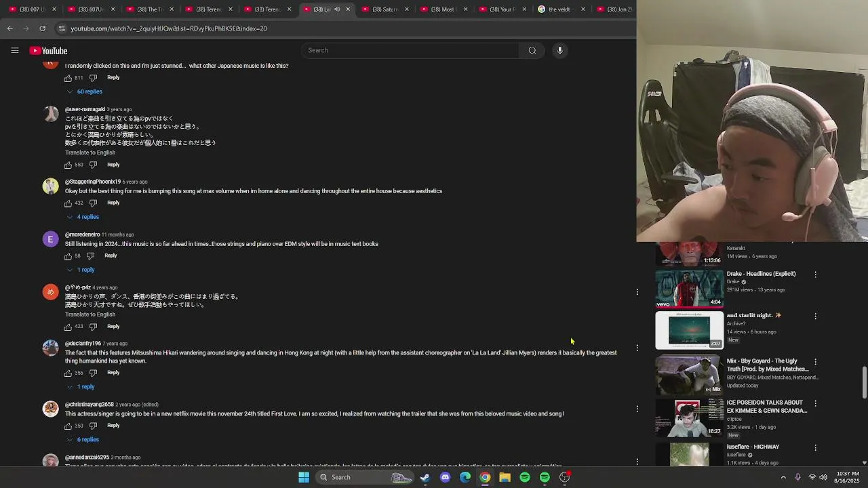Dislike the @moredeneiro comment

click(x=90, y=256)
